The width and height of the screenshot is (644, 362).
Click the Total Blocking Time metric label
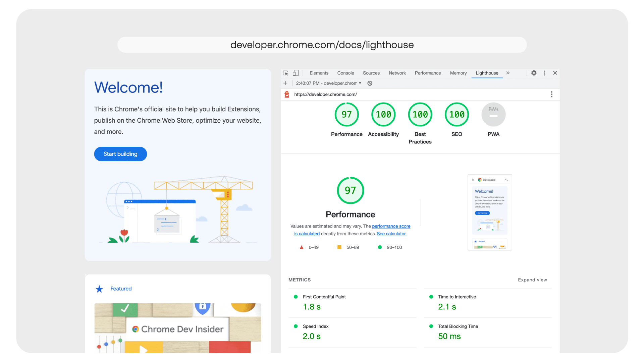pos(458,326)
